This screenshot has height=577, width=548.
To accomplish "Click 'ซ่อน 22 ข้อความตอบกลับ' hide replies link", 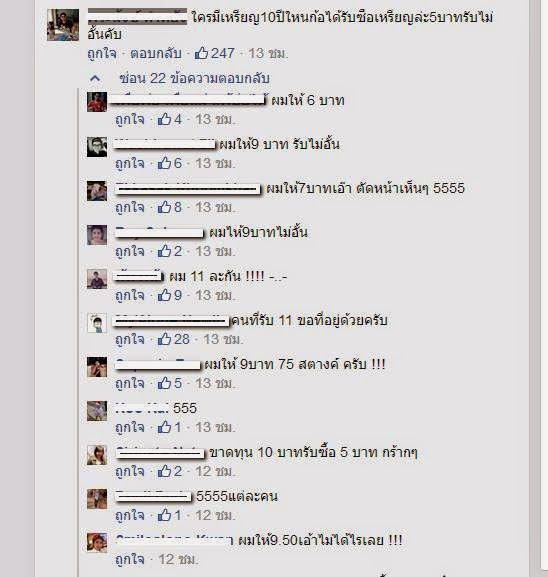I will 195,78.
